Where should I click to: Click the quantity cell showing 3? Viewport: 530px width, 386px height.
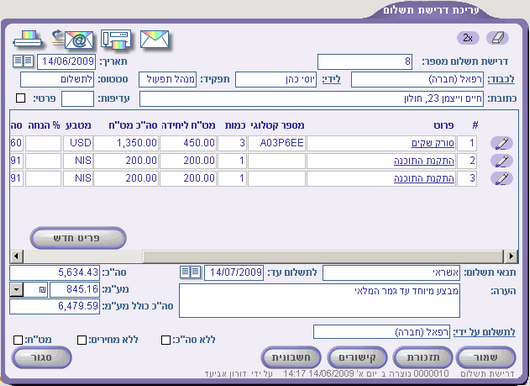coord(232,143)
